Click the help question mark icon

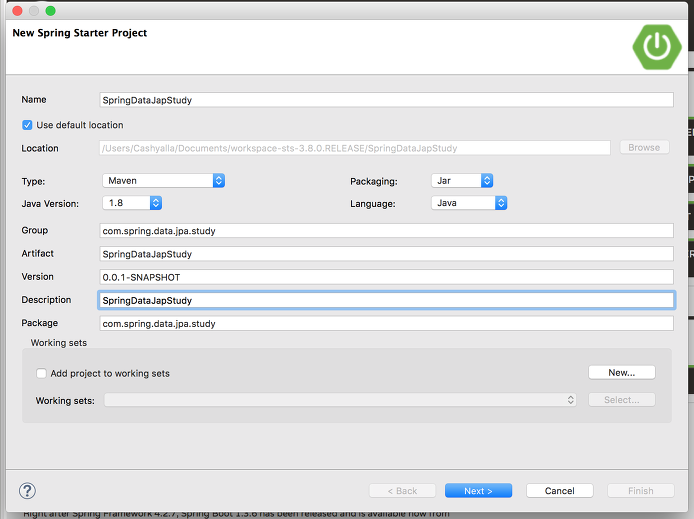tap(27, 490)
